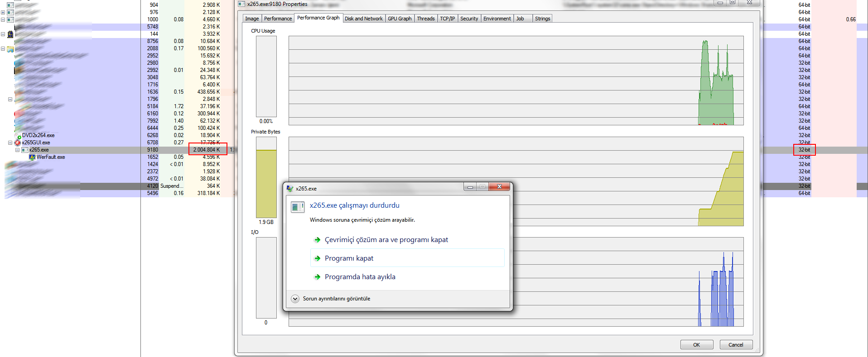Switch to the Image tab
Image resolution: width=868 pixels, height=357 pixels.
(x=252, y=19)
